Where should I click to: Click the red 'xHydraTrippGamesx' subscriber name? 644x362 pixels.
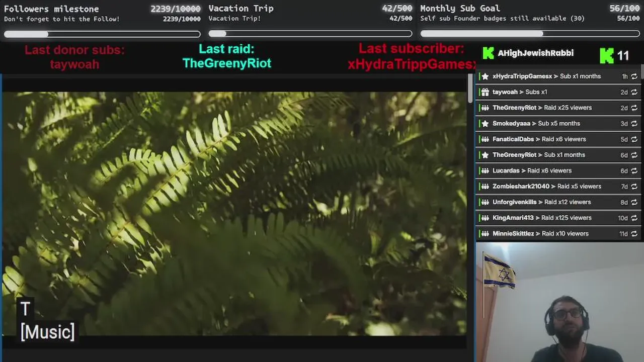(x=412, y=64)
